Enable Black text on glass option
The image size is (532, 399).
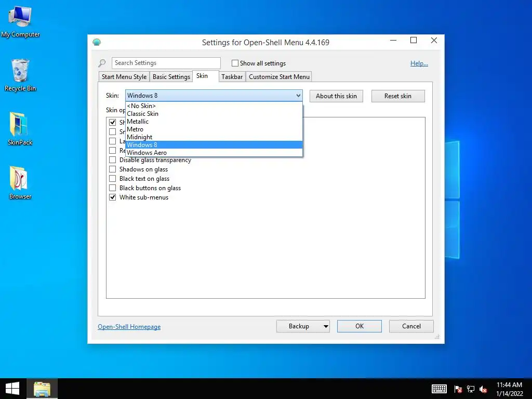[x=112, y=179]
